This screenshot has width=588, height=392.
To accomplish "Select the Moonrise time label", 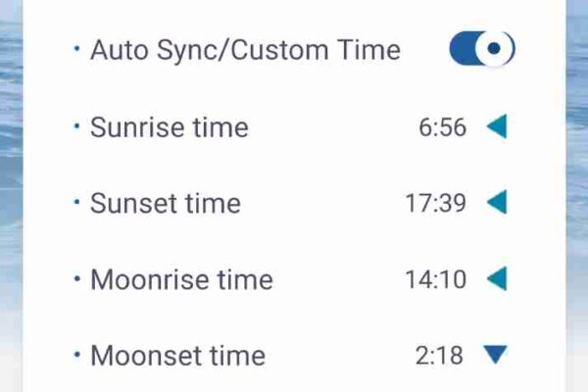I will [x=181, y=280].
